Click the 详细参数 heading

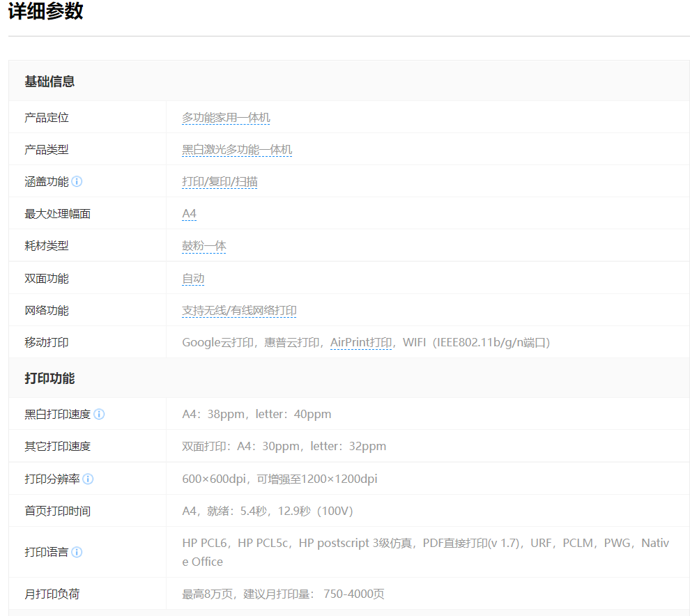point(46,10)
